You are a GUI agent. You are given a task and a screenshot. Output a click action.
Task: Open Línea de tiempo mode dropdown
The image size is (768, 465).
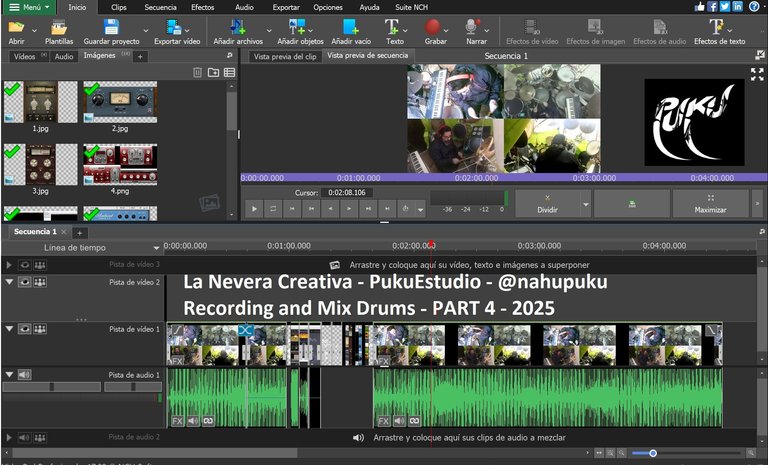click(156, 248)
